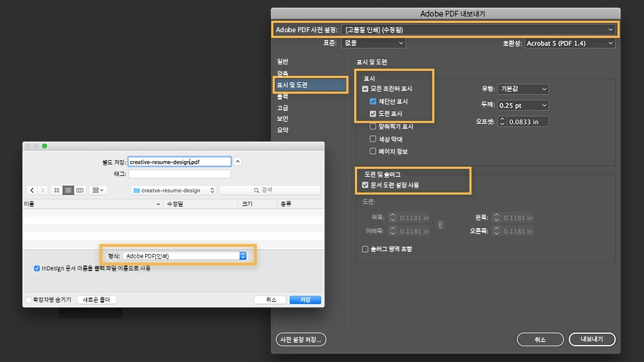Open the 호환성 Acrobat 5 compatibility dropdown
The image size is (644, 362).
(x=570, y=43)
